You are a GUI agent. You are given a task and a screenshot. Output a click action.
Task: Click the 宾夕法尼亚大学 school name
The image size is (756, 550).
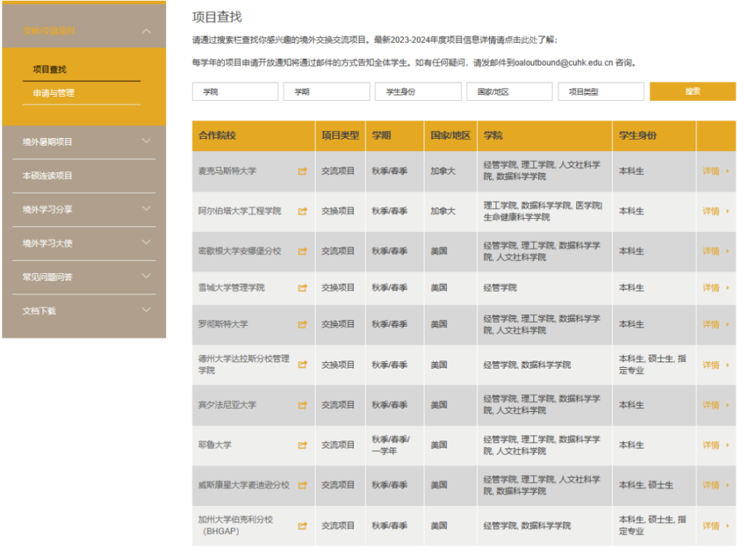point(227,405)
